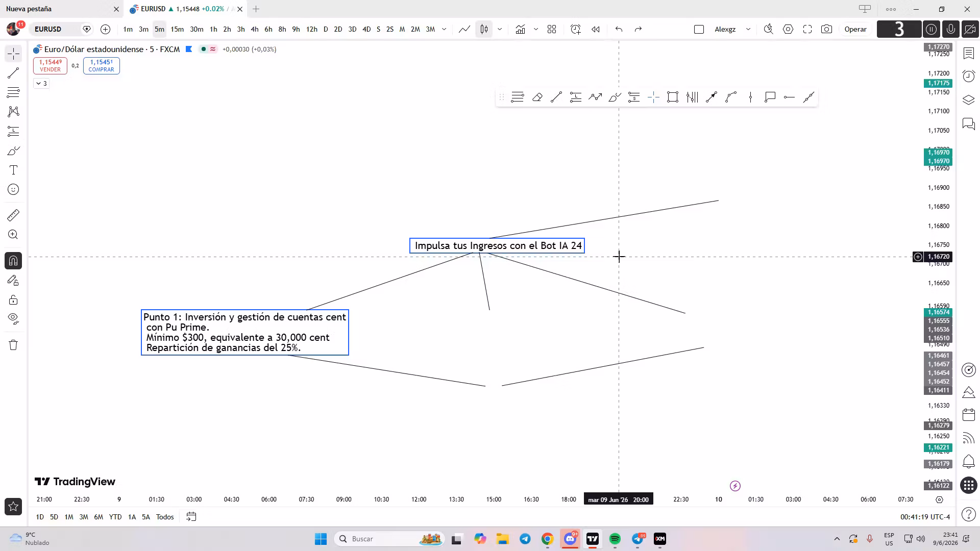Viewport: 980px width, 551px height.
Task: Click the COMPRAR buy button
Action: click(102, 66)
